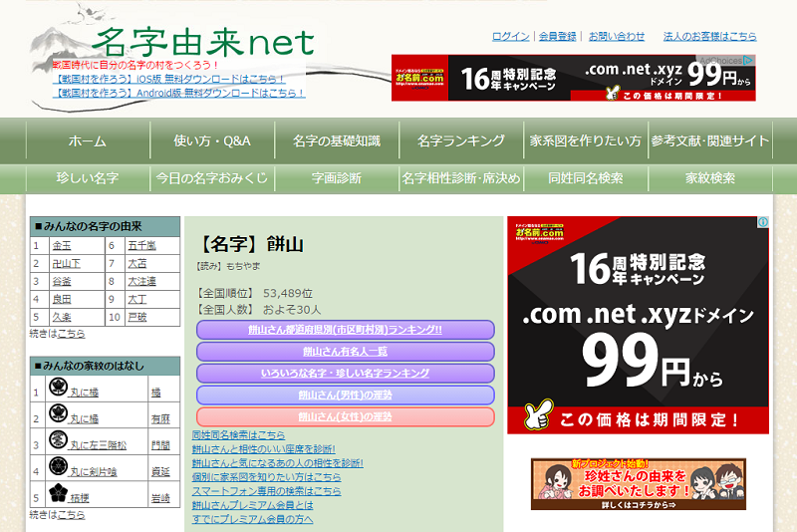Select the 丸に左三階松 crest icon
Viewport: 797px width, 532px height.
click(x=58, y=441)
